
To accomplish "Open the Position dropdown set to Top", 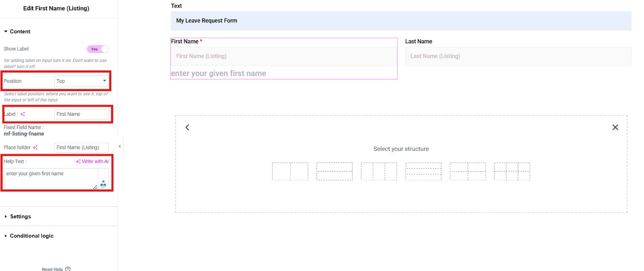I will point(82,81).
